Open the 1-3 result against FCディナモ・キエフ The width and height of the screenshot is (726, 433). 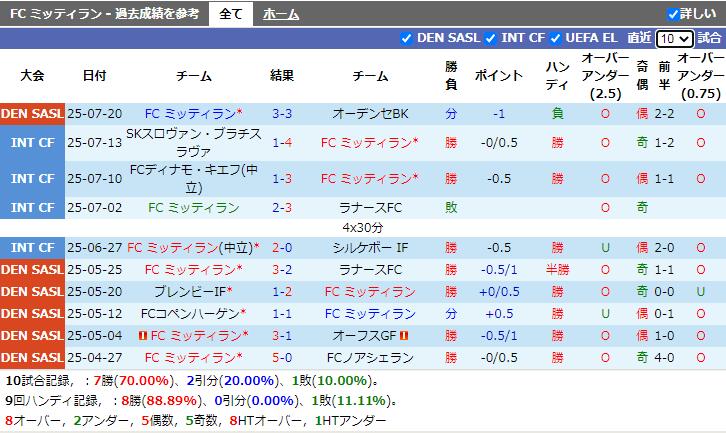click(282, 179)
